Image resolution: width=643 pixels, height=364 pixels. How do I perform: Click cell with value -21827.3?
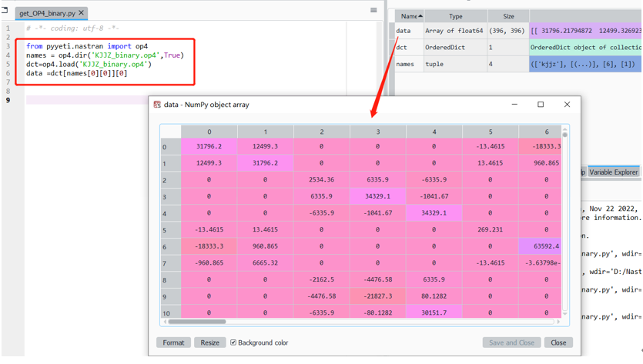pos(378,296)
